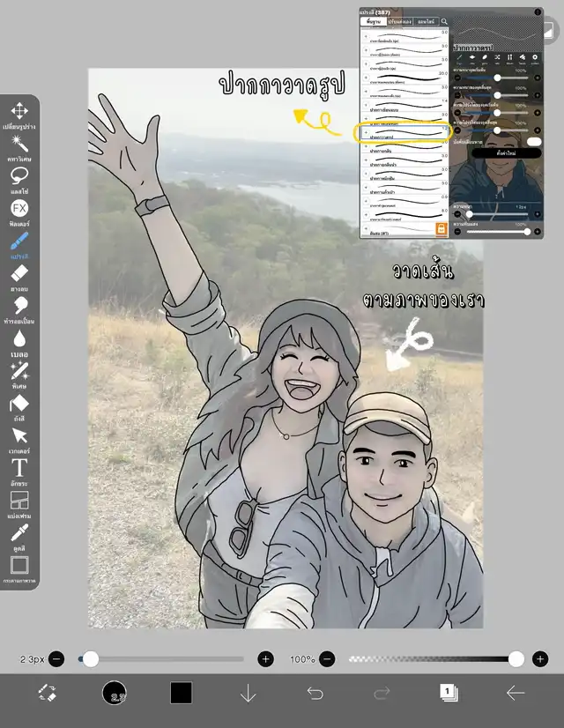Expand hide-toolbar down arrow
The height and width of the screenshot is (728, 564).
249,693
